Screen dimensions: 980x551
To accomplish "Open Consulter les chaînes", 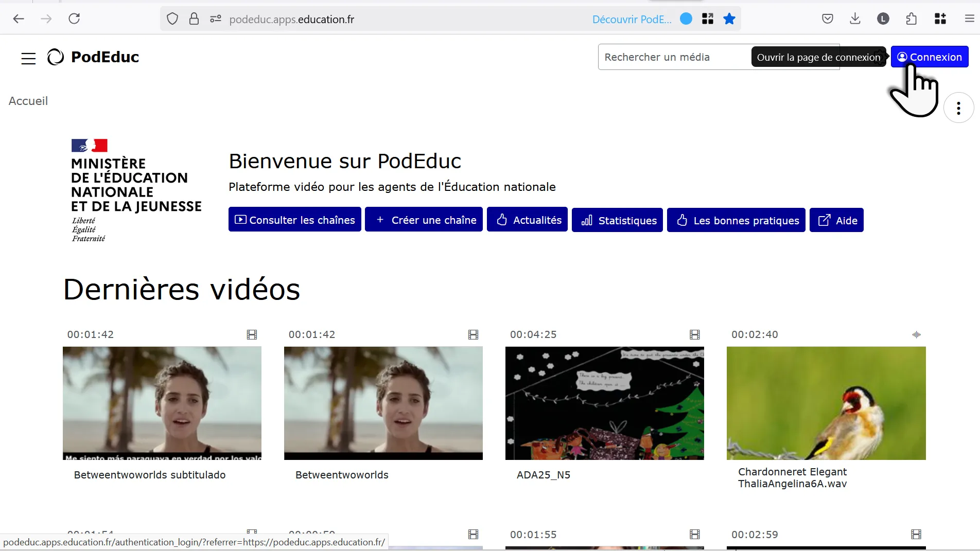I will click(295, 220).
